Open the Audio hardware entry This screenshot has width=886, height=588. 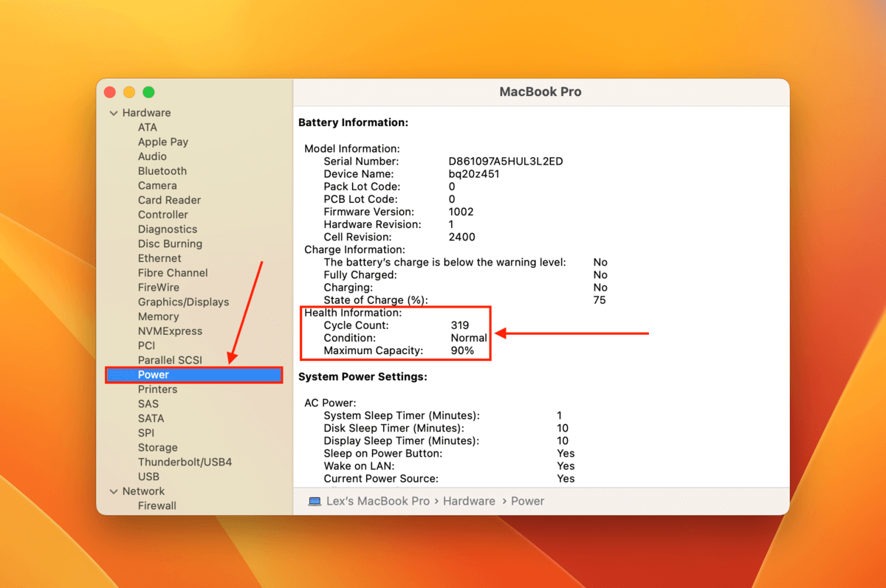point(152,156)
